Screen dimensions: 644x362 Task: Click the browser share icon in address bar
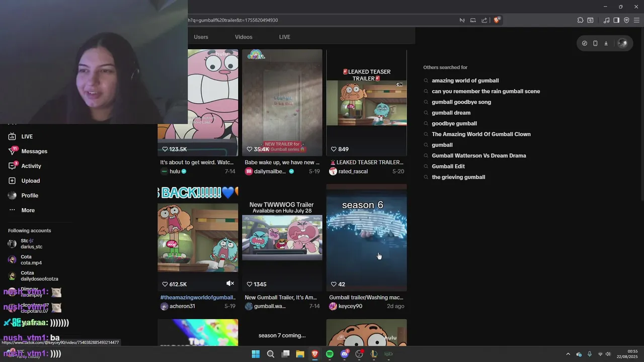pos(484,20)
